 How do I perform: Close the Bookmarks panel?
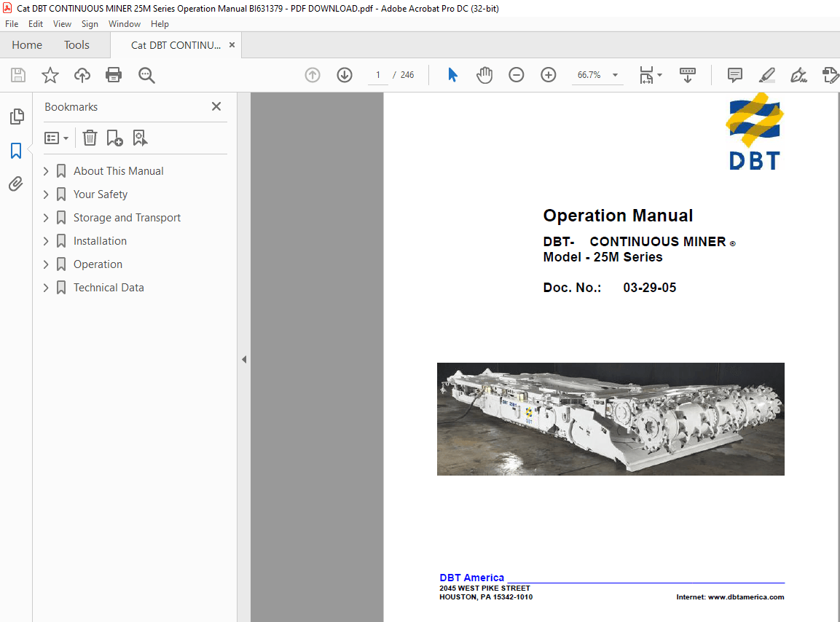click(216, 106)
